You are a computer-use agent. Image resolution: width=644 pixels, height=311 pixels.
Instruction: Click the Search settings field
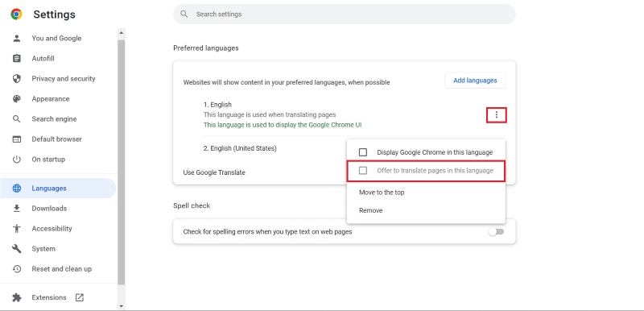345,14
